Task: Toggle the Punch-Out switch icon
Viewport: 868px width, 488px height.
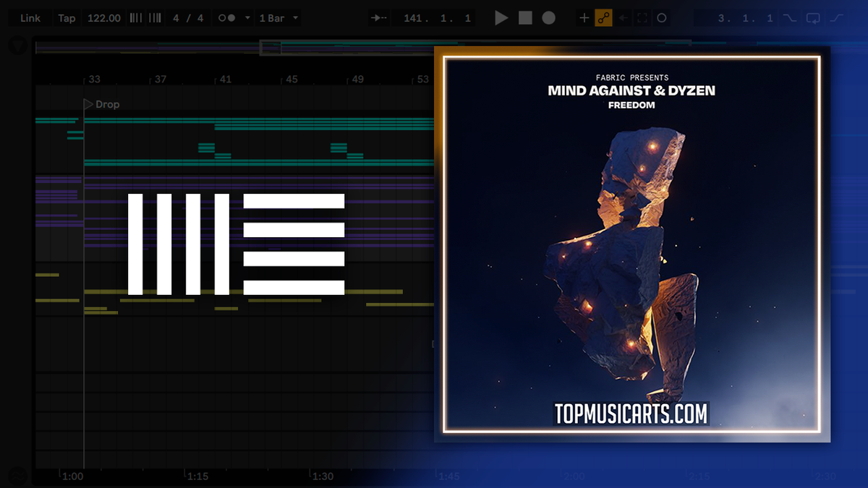Action: point(837,18)
